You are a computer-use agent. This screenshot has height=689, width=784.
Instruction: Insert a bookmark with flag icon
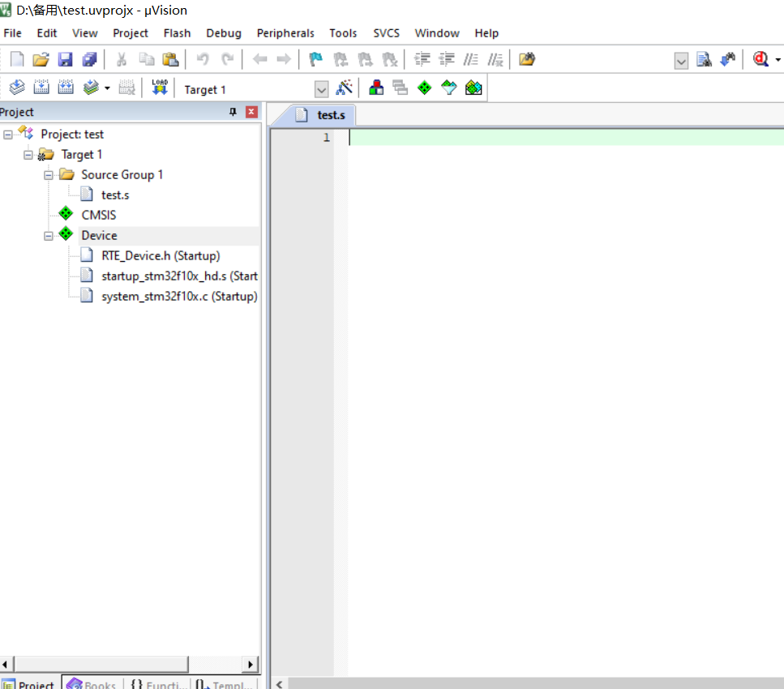[x=316, y=59]
